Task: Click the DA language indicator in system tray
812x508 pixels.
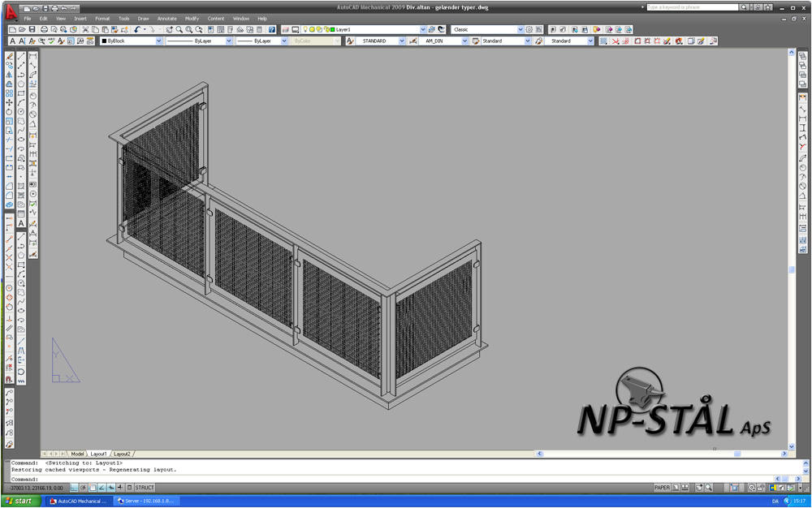Action: point(775,502)
